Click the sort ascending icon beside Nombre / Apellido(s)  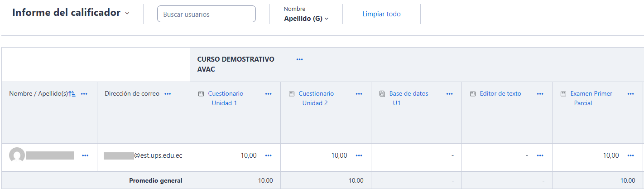tap(72, 94)
